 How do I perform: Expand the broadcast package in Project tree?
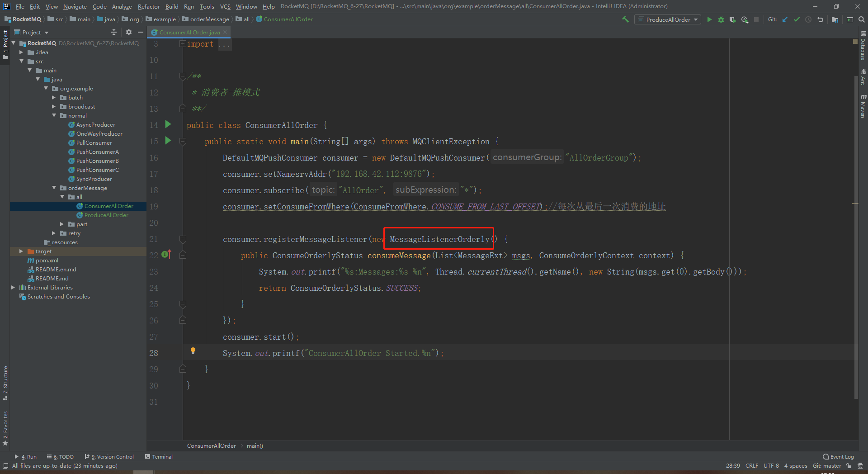[x=54, y=106]
